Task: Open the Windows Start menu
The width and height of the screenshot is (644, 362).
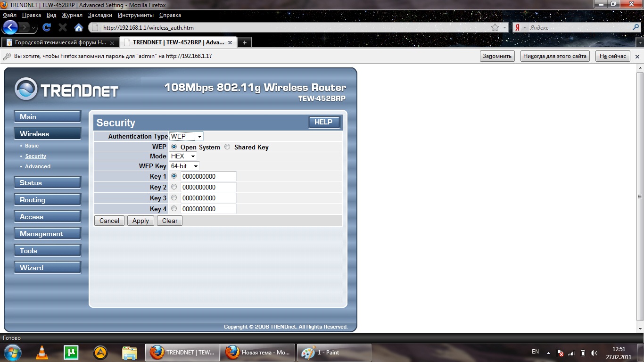Action: [12, 353]
